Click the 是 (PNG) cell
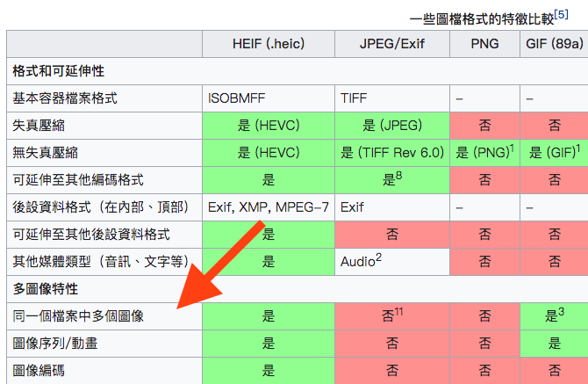 [484, 153]
